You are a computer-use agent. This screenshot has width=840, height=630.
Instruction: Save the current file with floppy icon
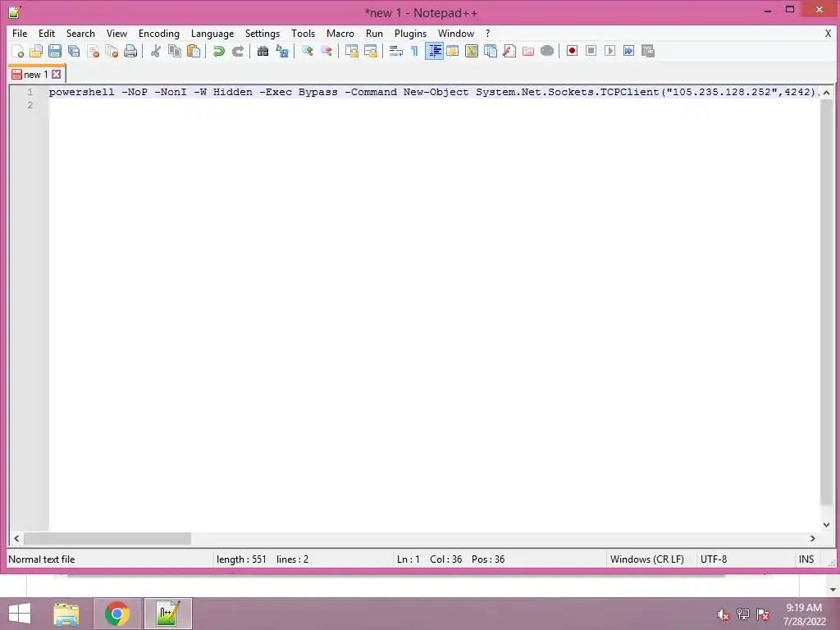[x=55, y=51]
